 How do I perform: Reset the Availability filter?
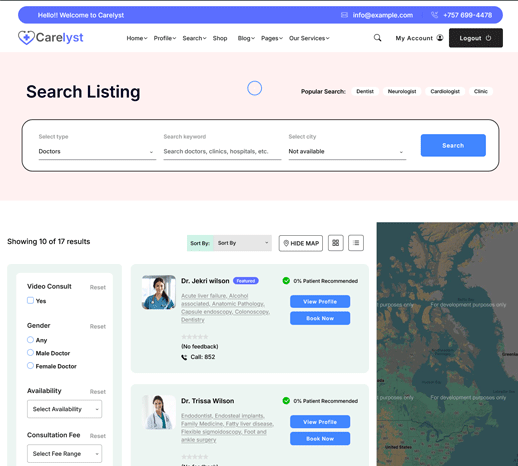coord(98,392)
